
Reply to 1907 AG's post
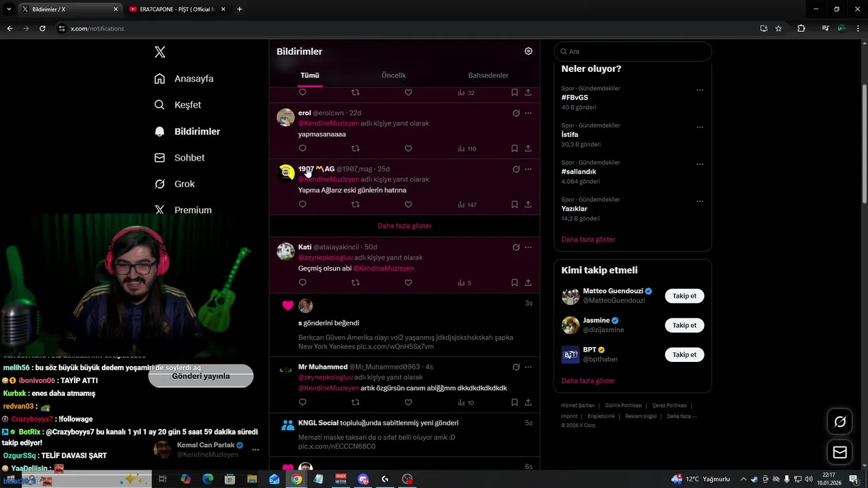coord(302,205)
